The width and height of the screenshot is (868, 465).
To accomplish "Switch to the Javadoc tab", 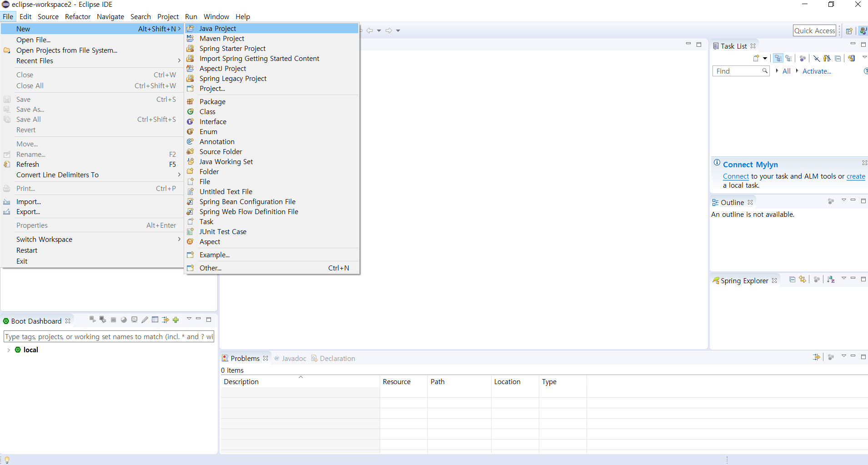I will 290,359.
